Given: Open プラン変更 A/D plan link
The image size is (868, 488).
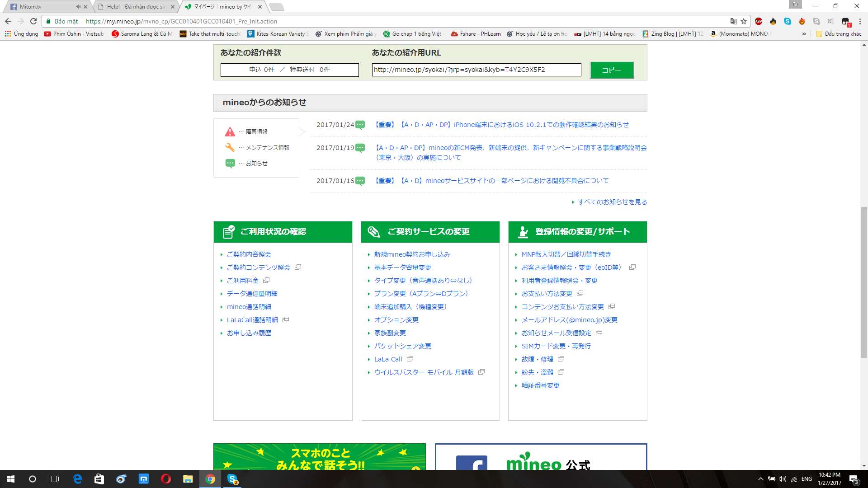Looking at the screenshot, I should pos(421,294).
